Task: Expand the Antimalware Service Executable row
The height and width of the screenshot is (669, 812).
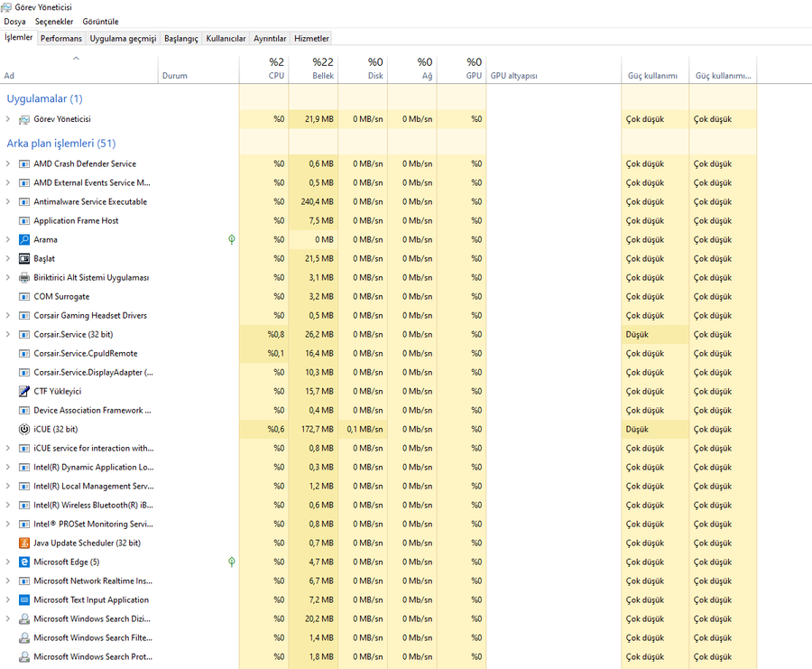Action: [8, 201]
